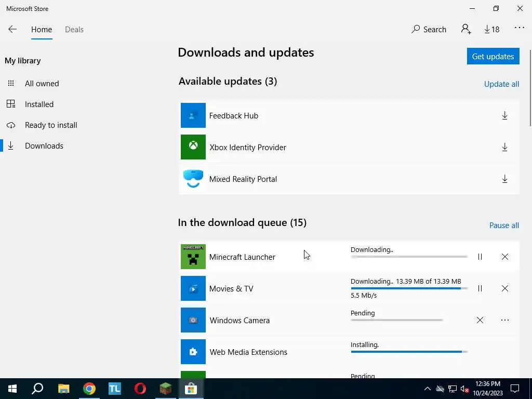Viewport: 532px width, 399px height.
Task: Click the Web Media Extensions app icon
Action: pos(193,352)
